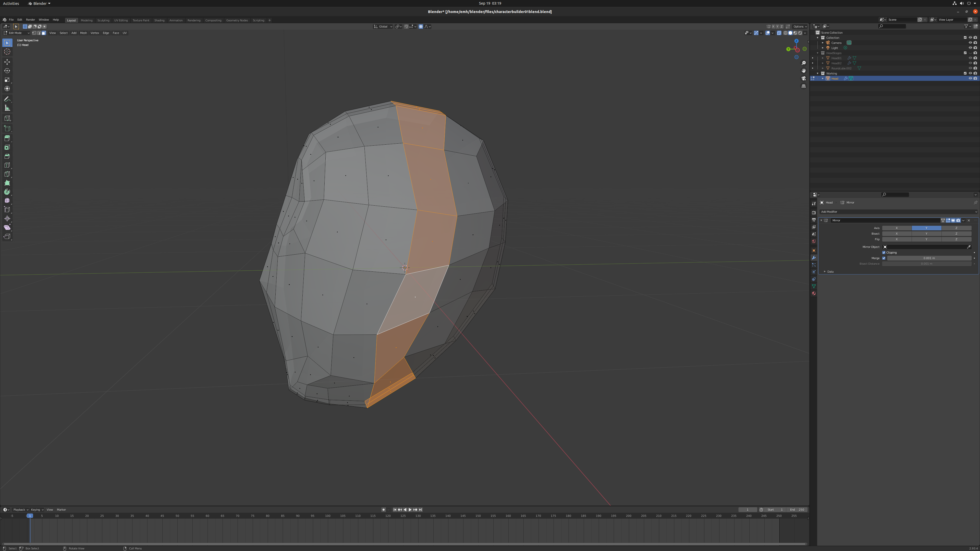Select the Knife tool

(7, 174)
